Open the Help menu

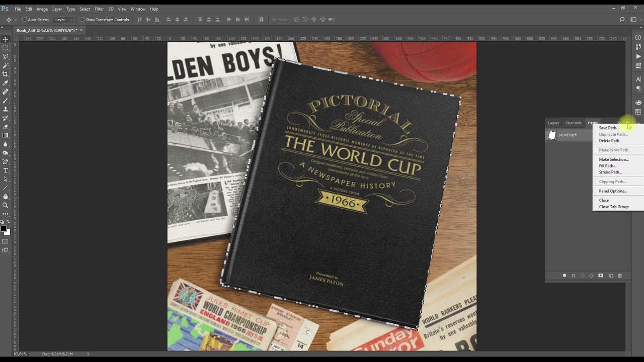154,9
